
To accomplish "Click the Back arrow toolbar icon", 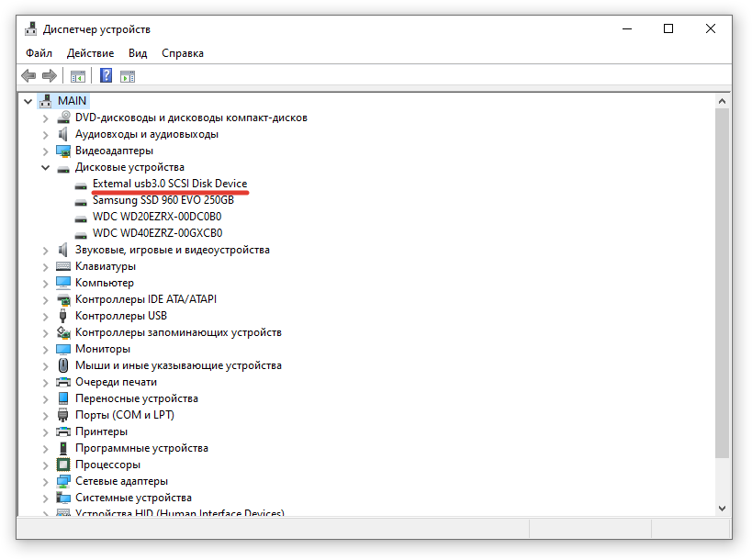I will tap(28, 76).
